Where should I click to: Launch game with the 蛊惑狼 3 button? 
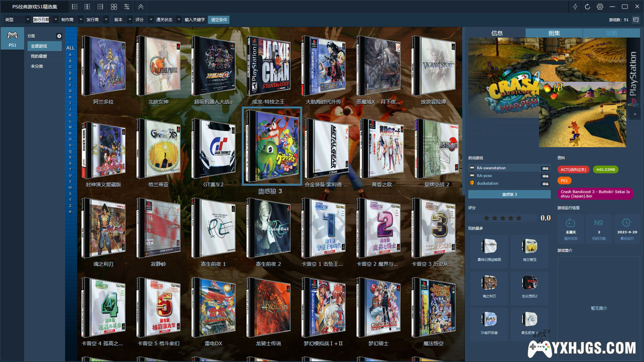[509, 194]
